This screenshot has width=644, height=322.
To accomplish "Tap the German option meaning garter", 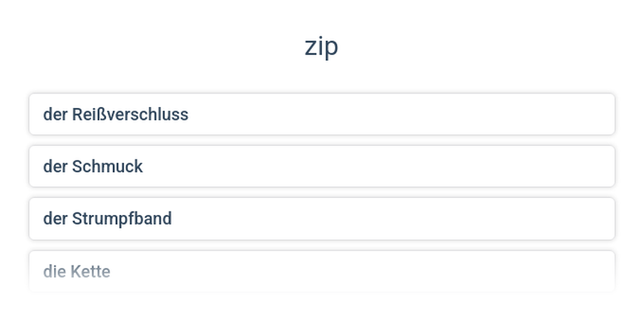I will click(322, 219).
